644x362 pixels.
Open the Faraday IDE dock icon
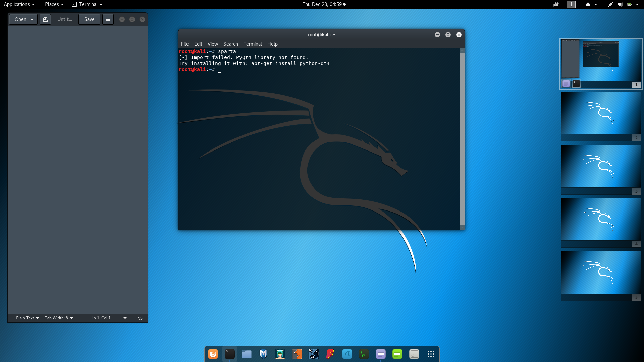[330, 354]
